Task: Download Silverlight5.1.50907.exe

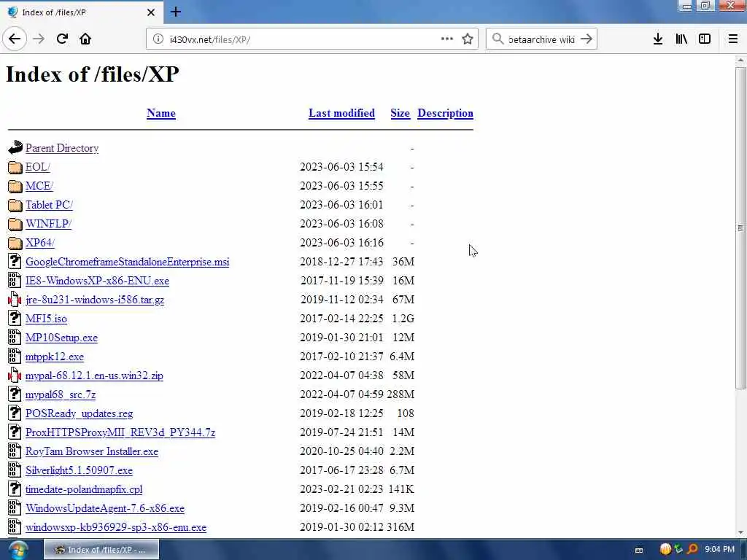Action: pos(79,470)
